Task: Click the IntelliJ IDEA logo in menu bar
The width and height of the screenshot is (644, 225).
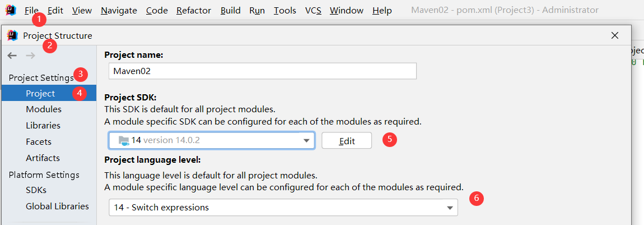Action: [10, 10]
